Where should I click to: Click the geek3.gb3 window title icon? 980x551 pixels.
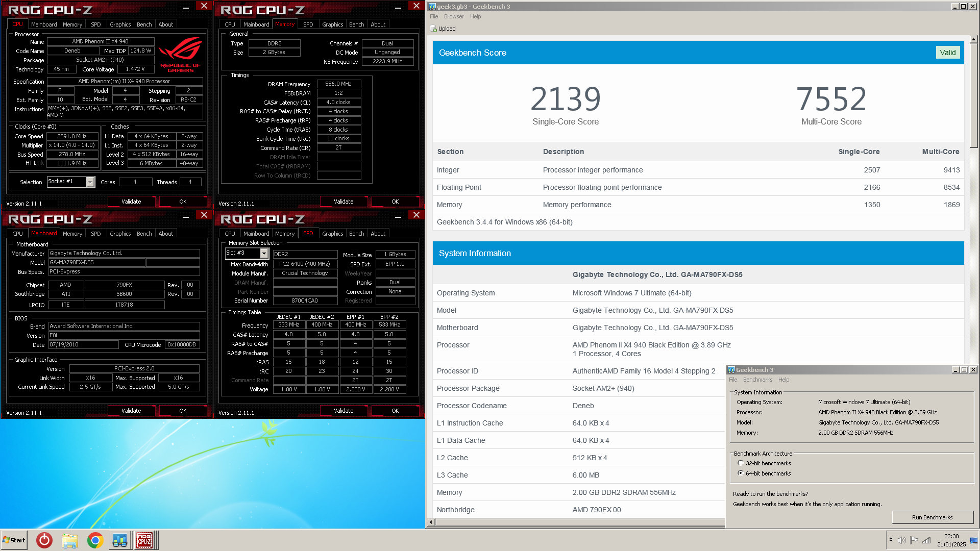pyautogui.click(x=432, y=7)
